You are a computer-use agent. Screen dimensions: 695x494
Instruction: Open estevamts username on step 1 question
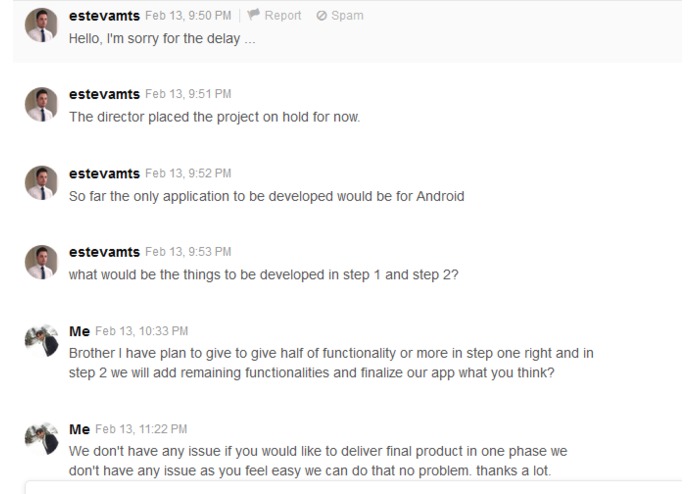[104, 252]
